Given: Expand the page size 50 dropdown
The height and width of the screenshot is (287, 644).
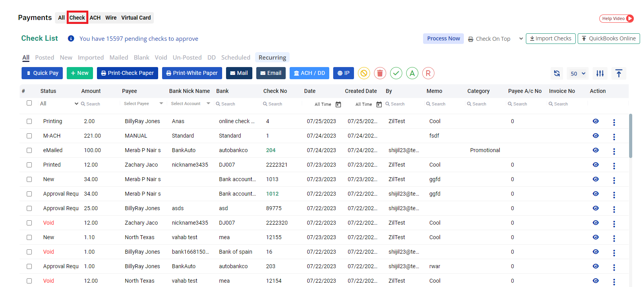Looking at the screenshot, I should coord(578,73).
